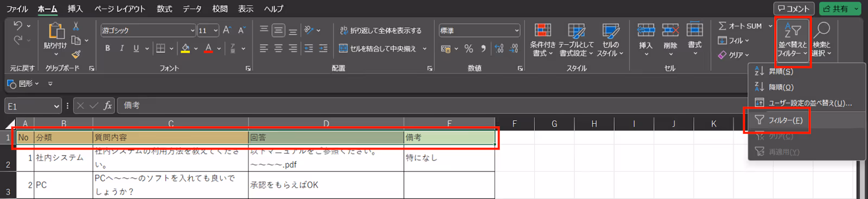
Task: Click the 挿入 cells button
Action: coord(646,40)
